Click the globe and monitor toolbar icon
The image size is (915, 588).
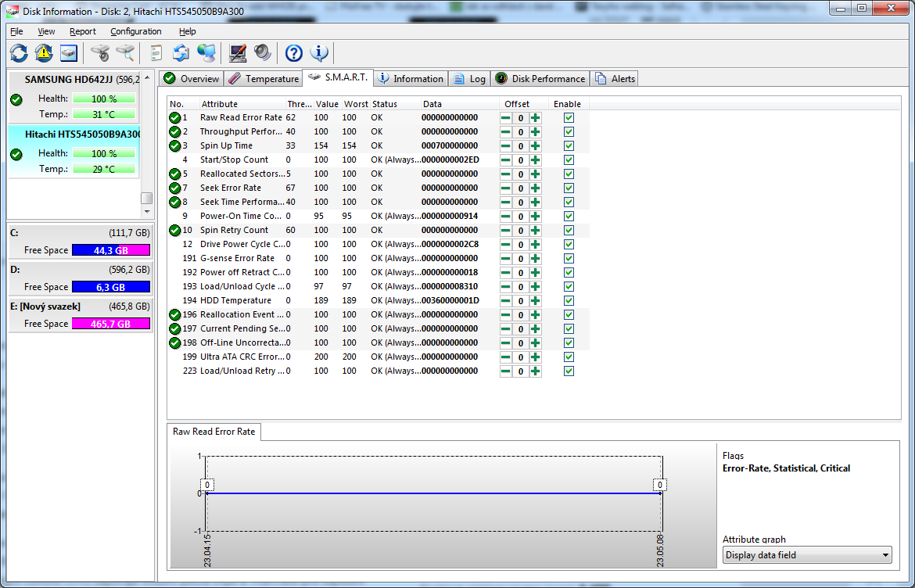click(206, 53)
